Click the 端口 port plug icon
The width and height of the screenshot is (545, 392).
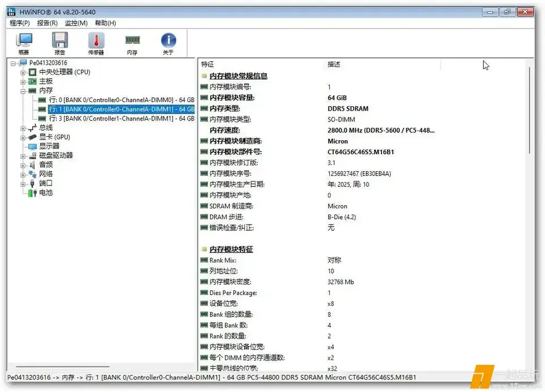point(32,183)
